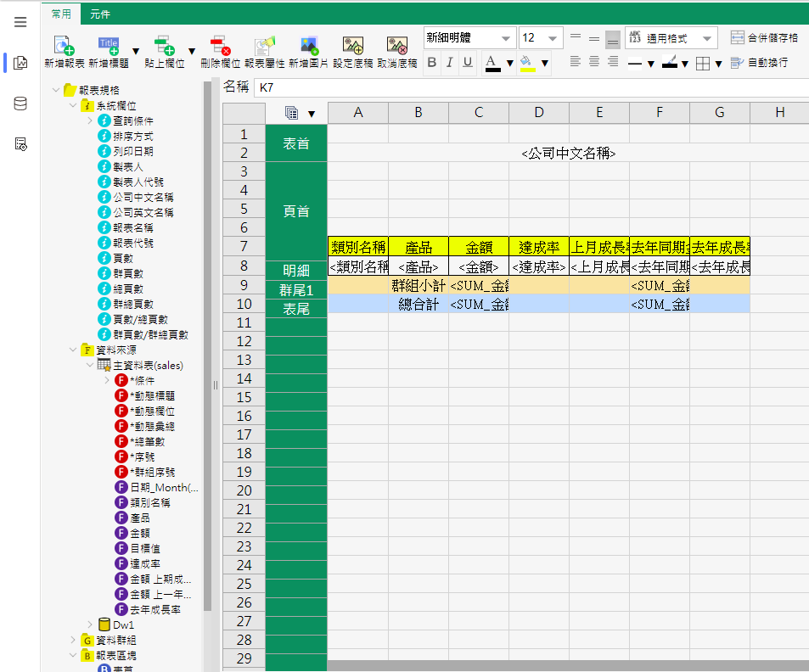The image size is (809, 672).
Task: Expand the 資料群組 tree node
Action: (x=73, y=640)
